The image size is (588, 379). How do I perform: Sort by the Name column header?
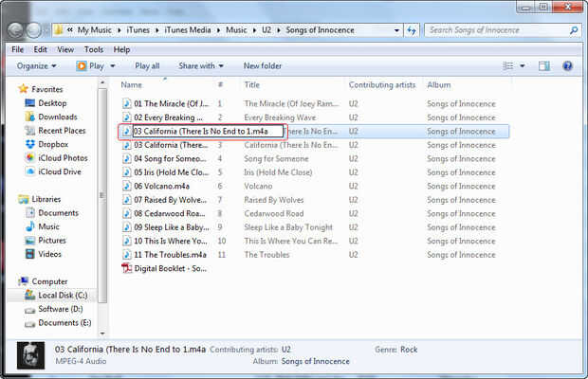click(131, 85)
